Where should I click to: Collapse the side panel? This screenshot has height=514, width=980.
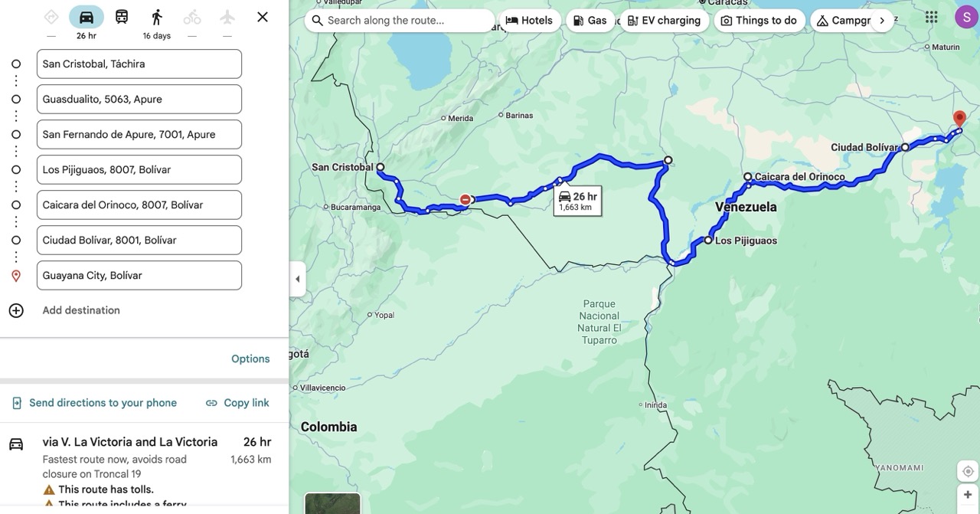point(298,279)
